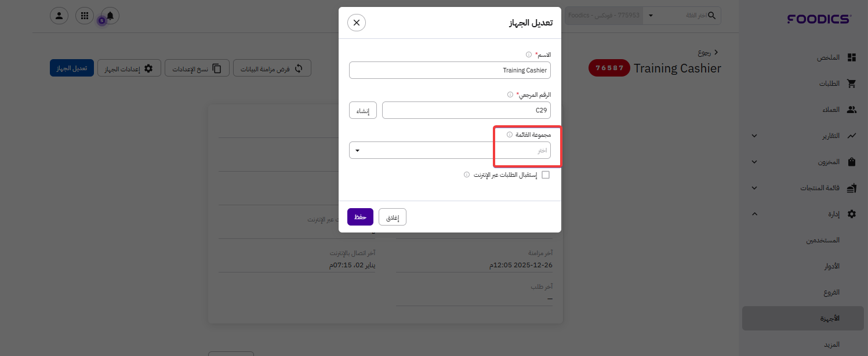Click the الاسم name input field
Image resolution: width=868 pixels, height=356 pixels.
[x=449, y=70]
